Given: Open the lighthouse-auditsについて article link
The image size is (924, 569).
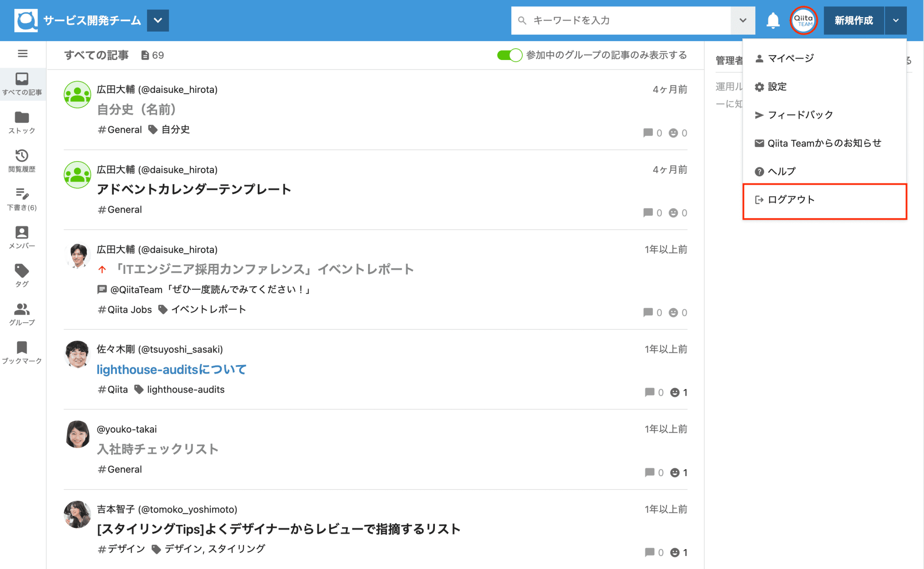Looking at the screenshot, I should 171,370.
